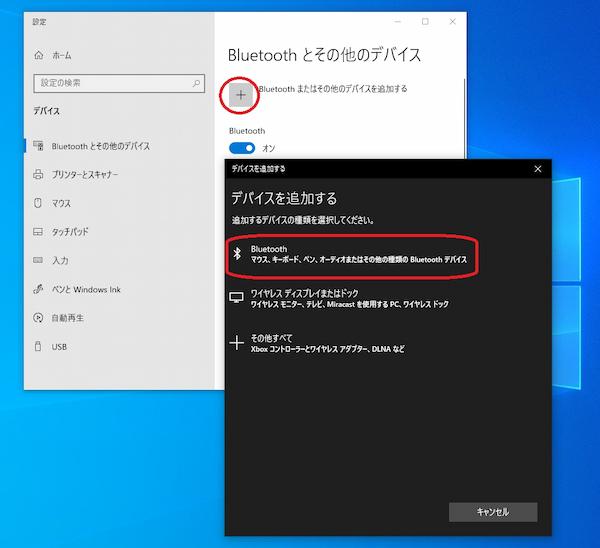The image size is (600, 548).
Task: Click the touchpad icon in the sidebar
Action: coord(38,232)
